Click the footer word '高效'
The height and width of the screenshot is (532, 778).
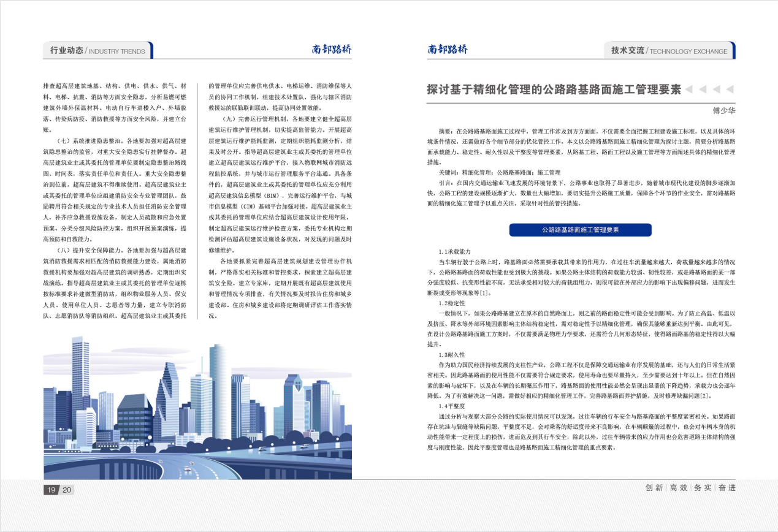point(679,488)
